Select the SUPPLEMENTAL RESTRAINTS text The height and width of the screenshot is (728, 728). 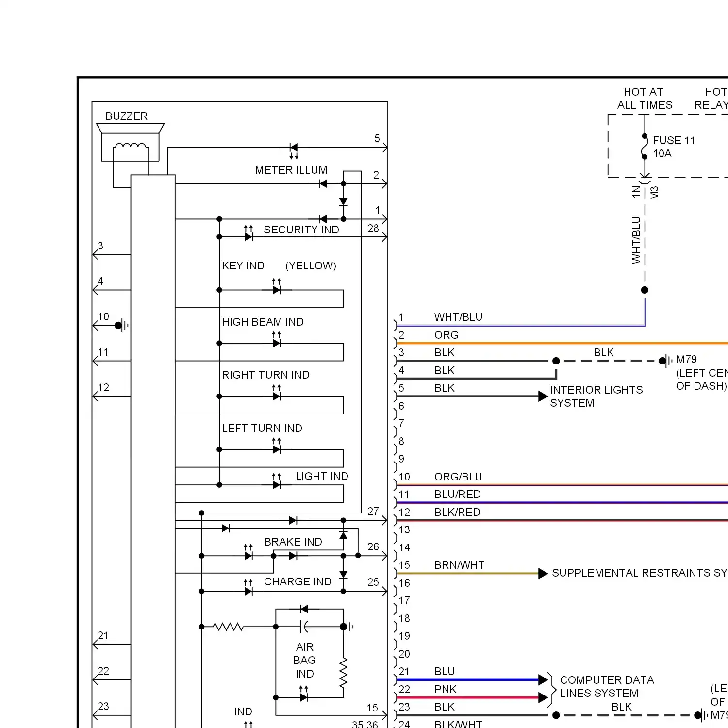click(640, 573)
